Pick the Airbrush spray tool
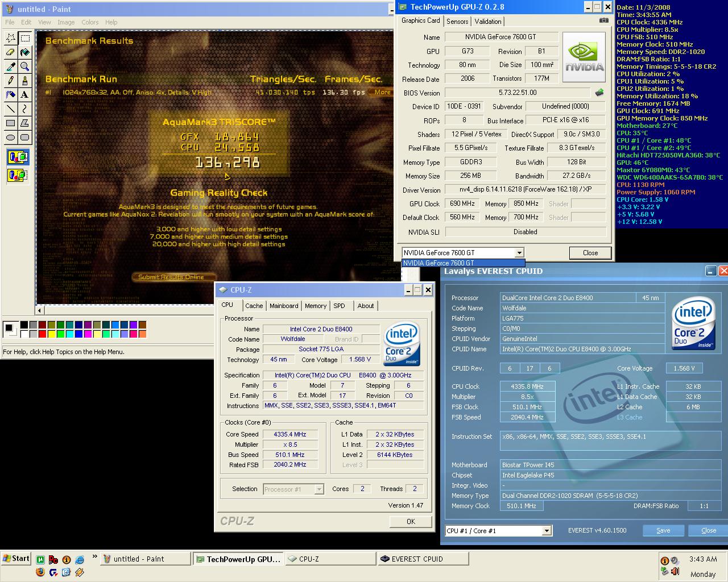The width and height of the screenshot is (728, 582). click(11, 94)
